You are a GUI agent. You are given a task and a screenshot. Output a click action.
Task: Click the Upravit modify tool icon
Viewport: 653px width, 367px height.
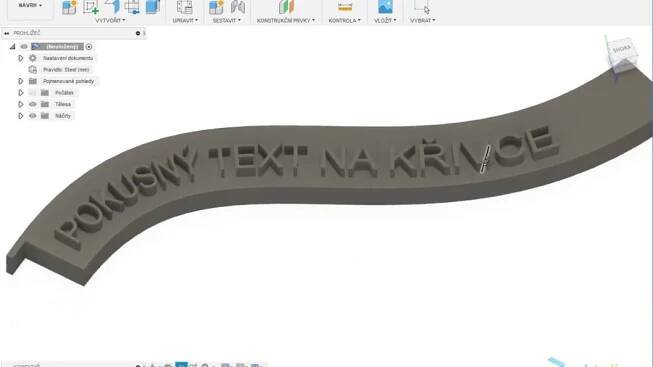(184, 7)
